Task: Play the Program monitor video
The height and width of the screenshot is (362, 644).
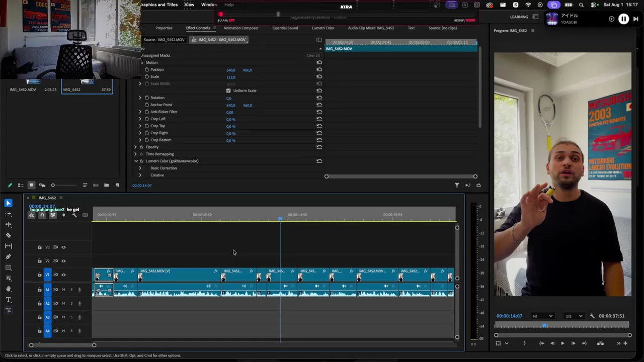Action: [562, 343]
